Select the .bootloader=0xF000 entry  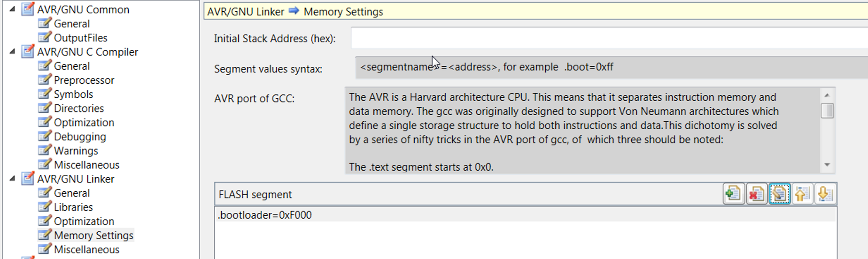(x=525, y=215)
